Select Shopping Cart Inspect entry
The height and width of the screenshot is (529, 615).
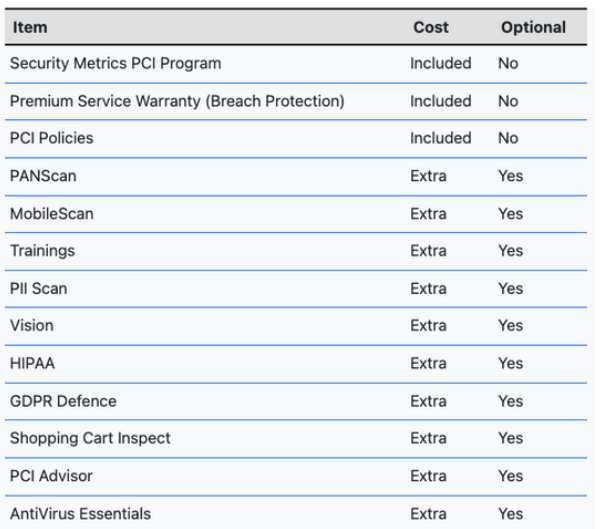tap(90, 438)
